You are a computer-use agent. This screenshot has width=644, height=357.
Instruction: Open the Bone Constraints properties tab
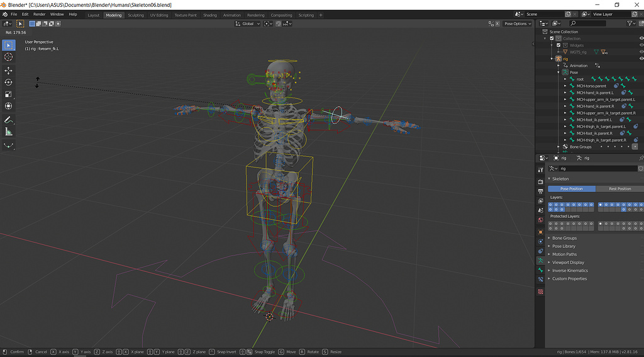(x=540, y=280)
